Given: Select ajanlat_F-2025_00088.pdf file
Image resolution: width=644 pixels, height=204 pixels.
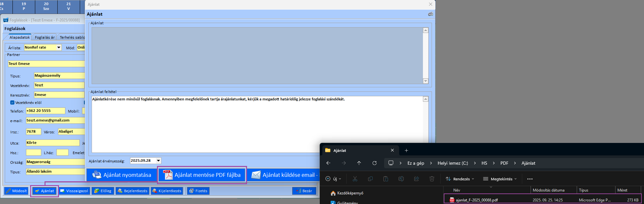Looking at the screenshot, I should click(476, 200).
